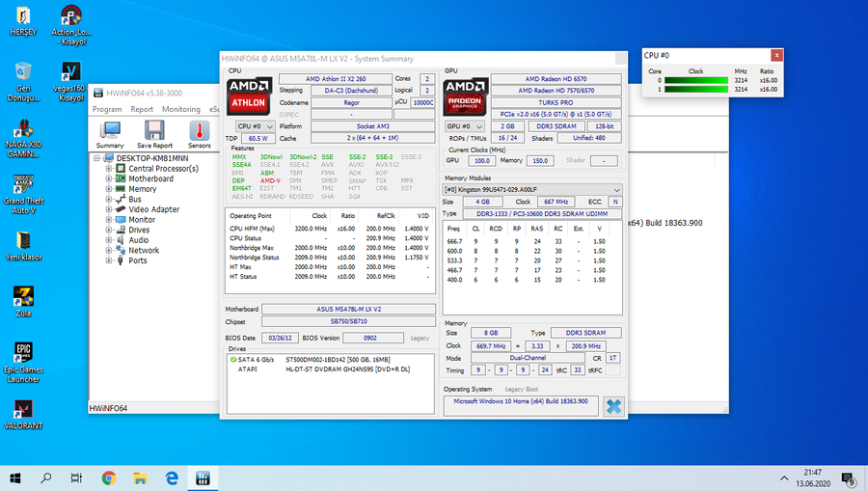This screenshot has height=491, width=868.
Task: Expand the Bus tree node
Action: pyautogui.click(x=109, y=200)
